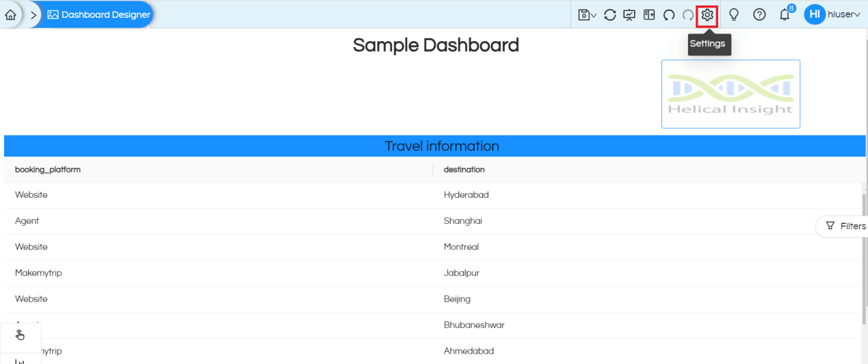
Task: Expand the breadcrumb arrow after Home
Action: pyautogui.click(x=33, y=14)
